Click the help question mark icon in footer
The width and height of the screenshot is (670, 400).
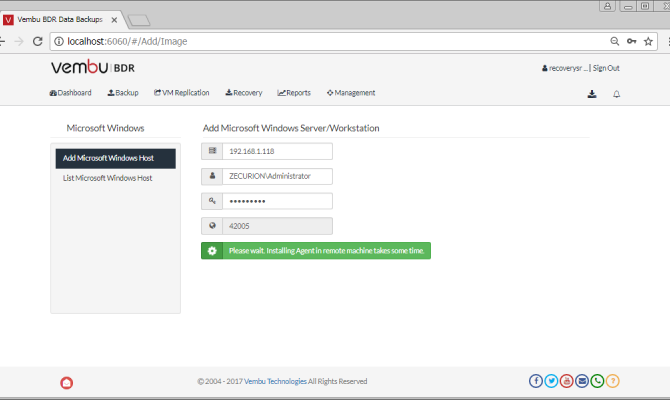(613, 381)
